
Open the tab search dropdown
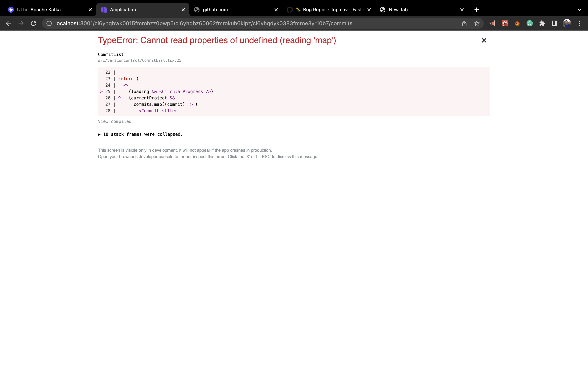[x=579, y=10]
